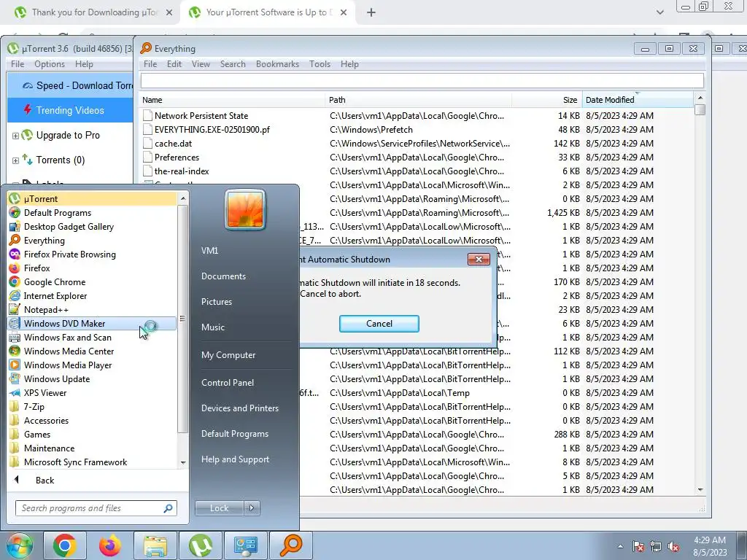
Task: Open Notepad++ from Start menu
Action: [92, 309]
